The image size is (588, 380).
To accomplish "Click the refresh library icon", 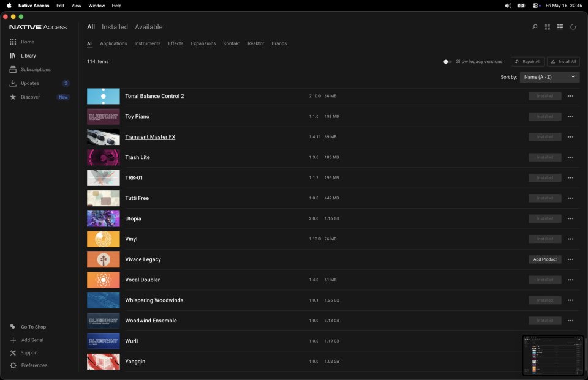I will click(x=573, y=27).
